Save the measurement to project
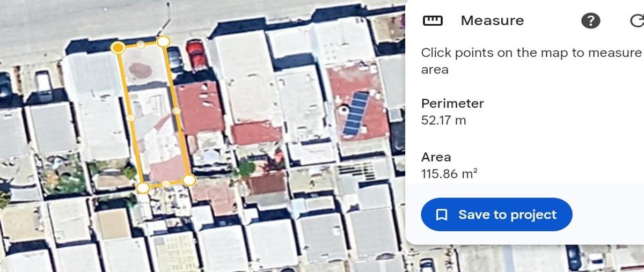 (496, 215)
